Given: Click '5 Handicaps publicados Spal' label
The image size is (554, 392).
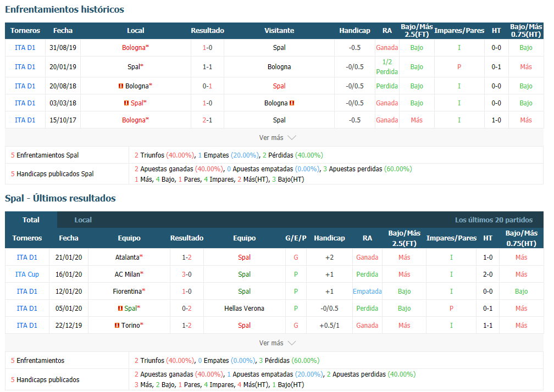Looking at the screenshot, I should point(52,174).
